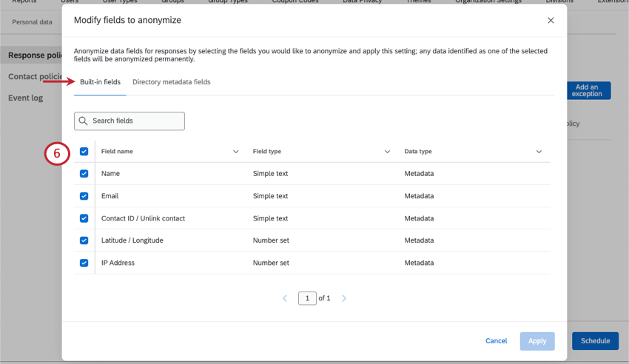Go to previous page arrow
This screenshot has width=629, height=364.
pos(285,298)
